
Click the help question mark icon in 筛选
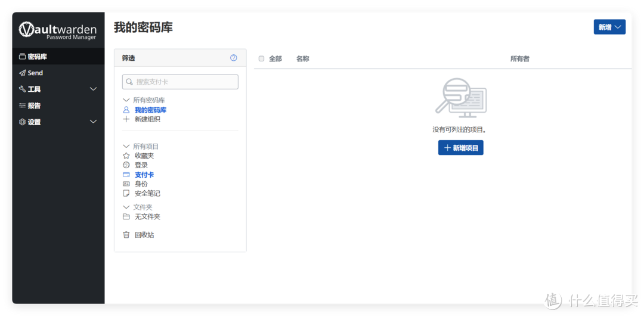point(234,58)
